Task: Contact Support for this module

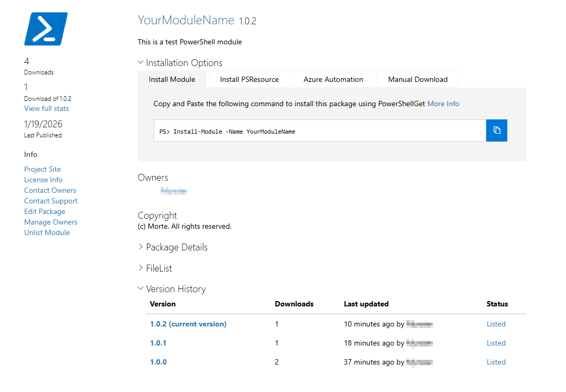Action: pyautogui.click(x=50, y=201)
